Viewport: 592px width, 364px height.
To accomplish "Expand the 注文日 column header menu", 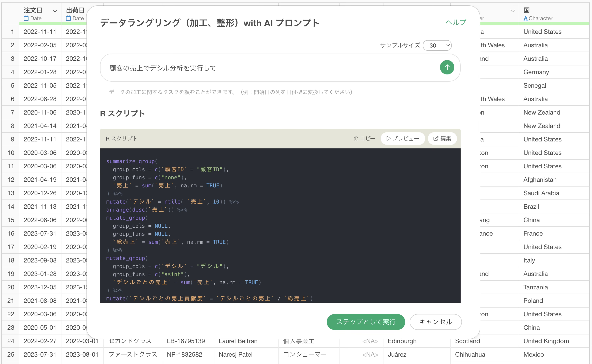I will click(55, 11).
